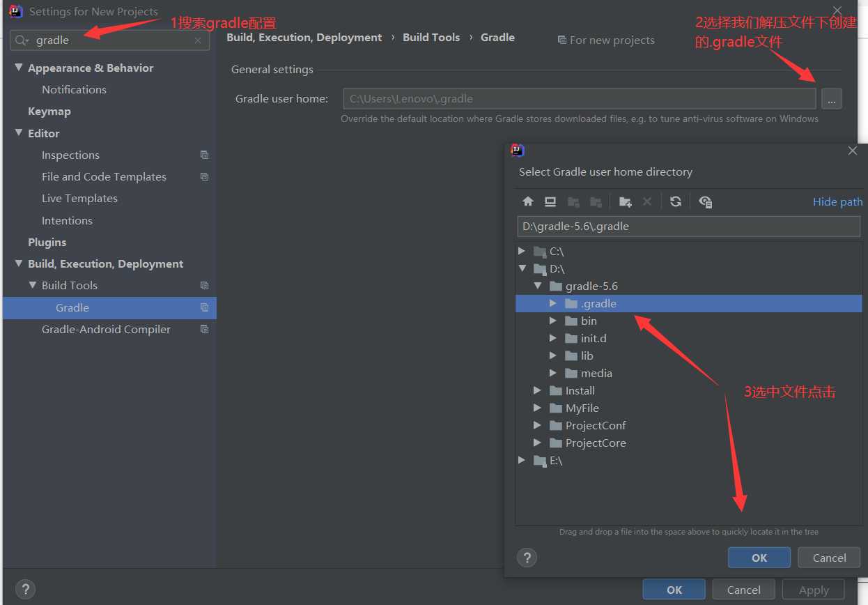Click the settings search box
The image size is (868, 605).
[109, 40]
